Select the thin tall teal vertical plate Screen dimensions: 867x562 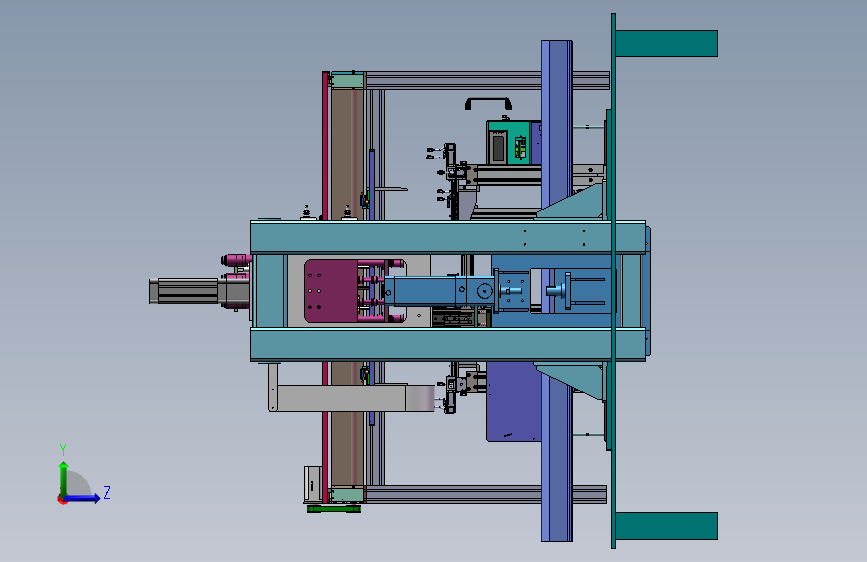coord(613,282)
